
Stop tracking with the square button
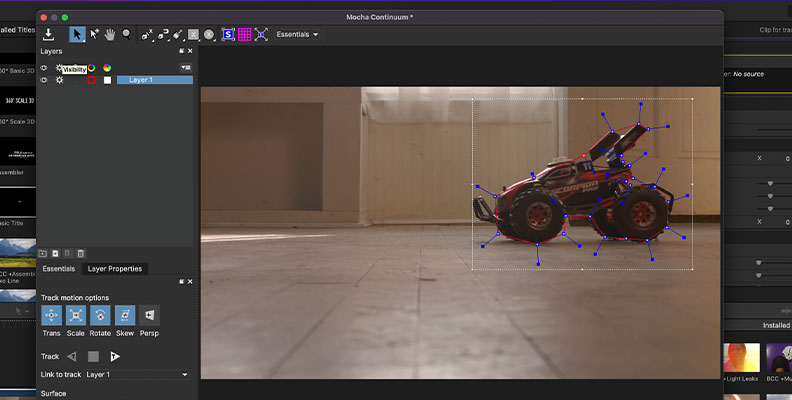[93, 357]
